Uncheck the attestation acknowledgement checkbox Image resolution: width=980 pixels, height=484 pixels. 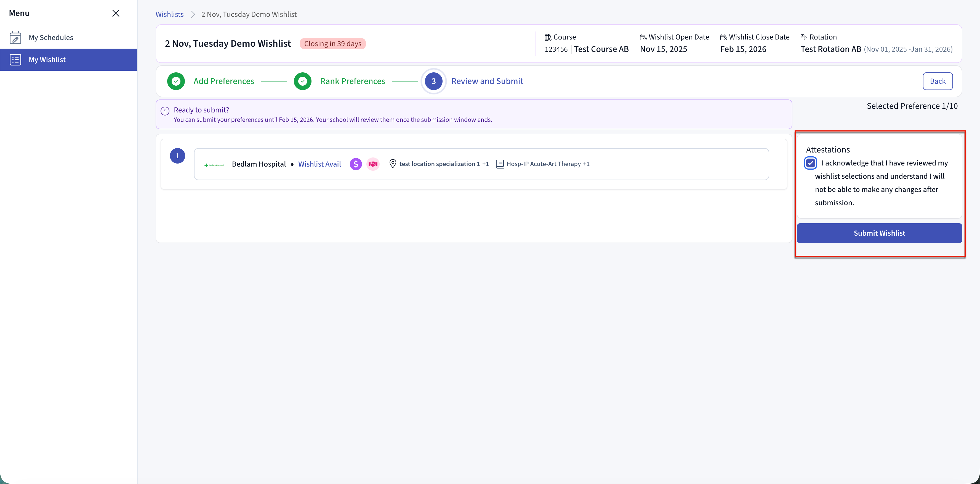point(810,163)
